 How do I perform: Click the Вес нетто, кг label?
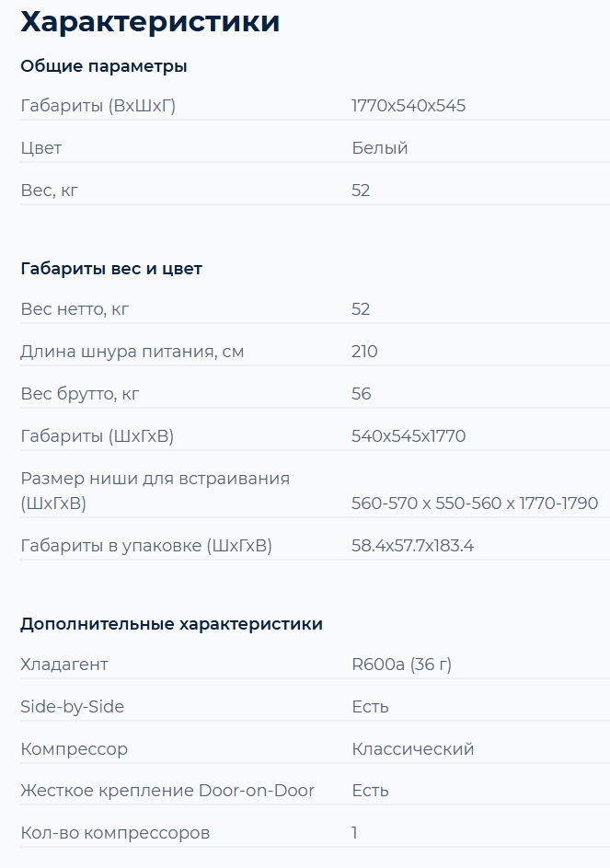75,309
